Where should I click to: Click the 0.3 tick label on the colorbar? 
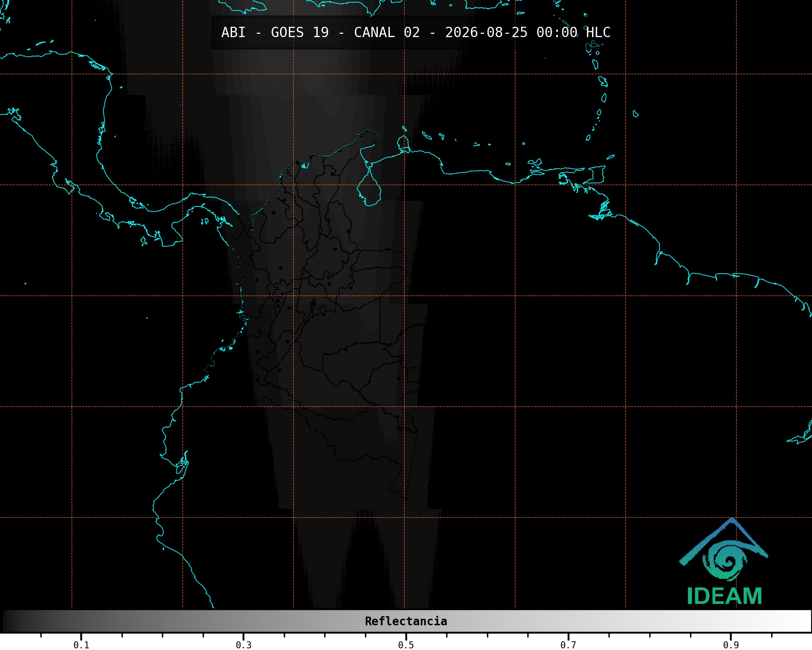coord(243,645)
